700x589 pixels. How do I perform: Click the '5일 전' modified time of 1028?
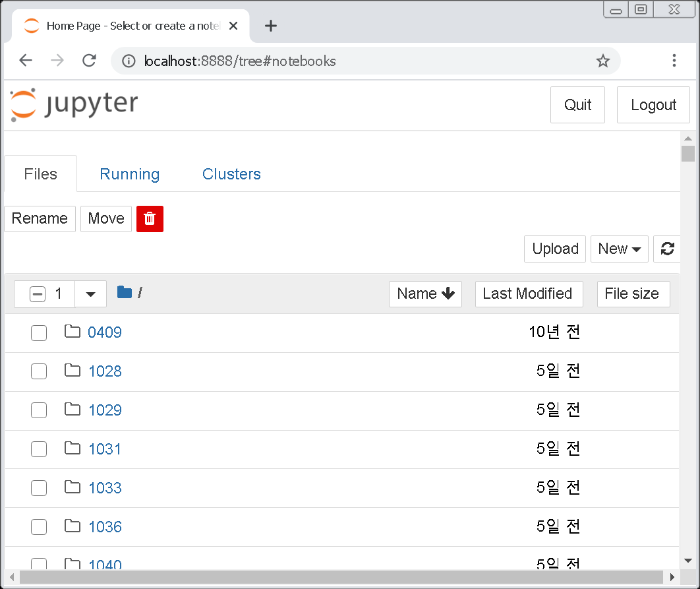tap(558, 371)
